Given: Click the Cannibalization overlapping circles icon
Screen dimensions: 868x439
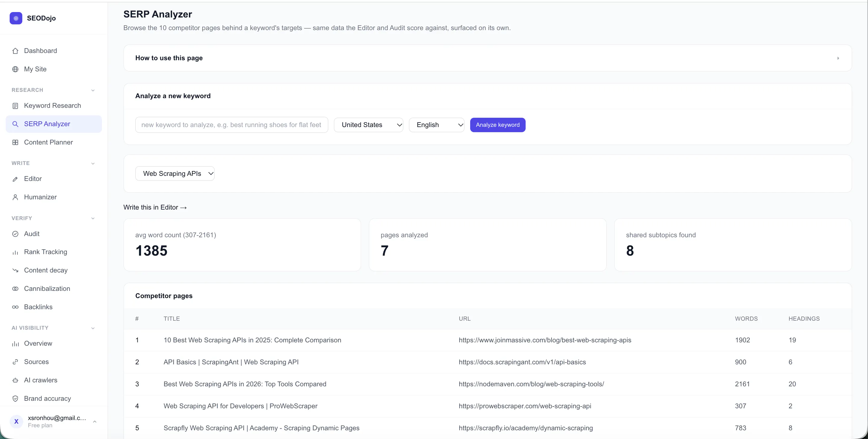Looking at the screenshot, I should 15,289.
